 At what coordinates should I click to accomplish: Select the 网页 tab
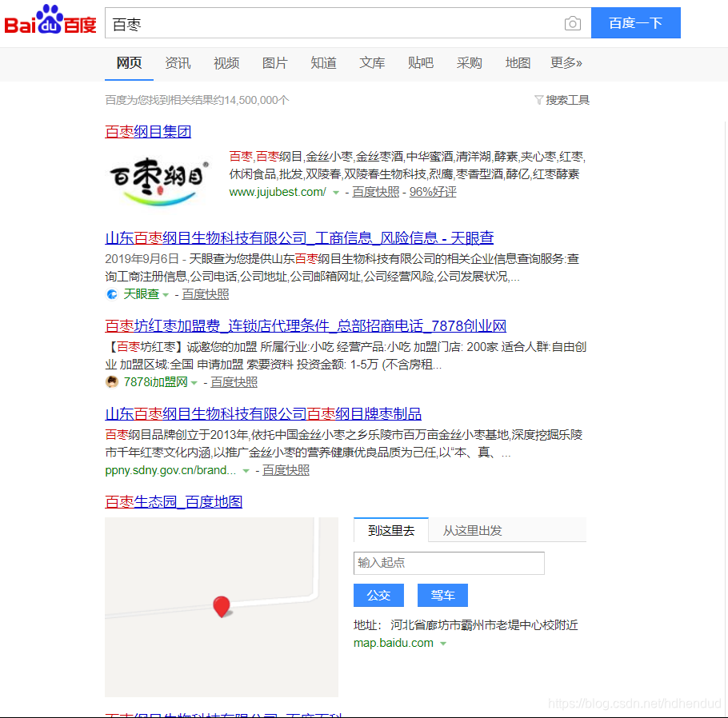129,62
